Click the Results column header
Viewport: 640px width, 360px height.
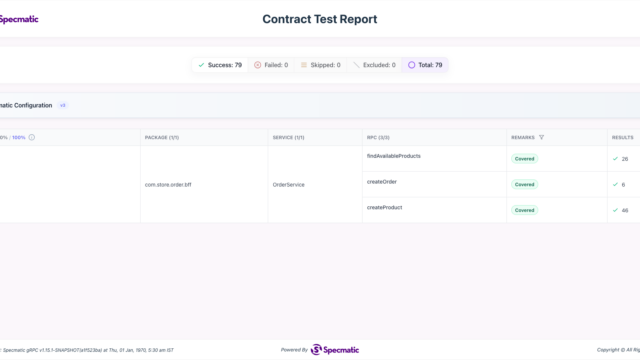622,138
